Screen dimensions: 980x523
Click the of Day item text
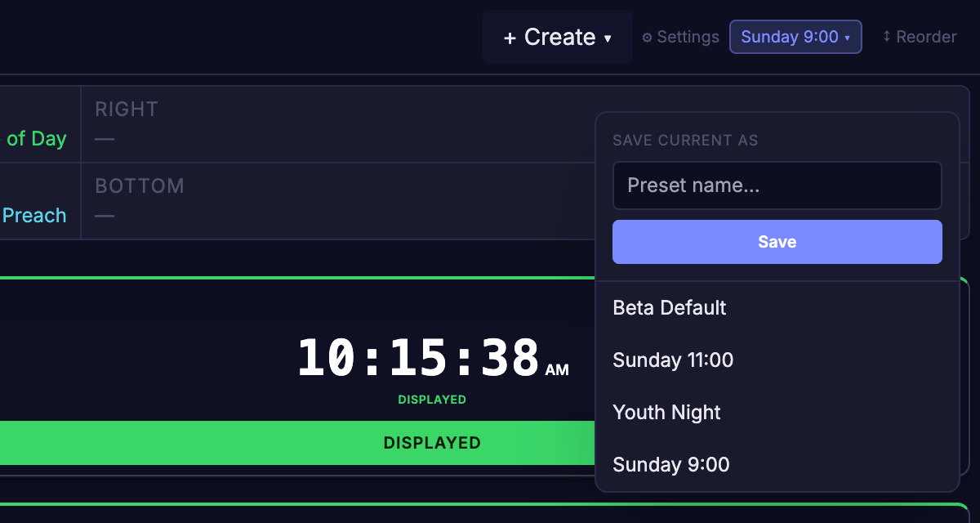[37, 139]
